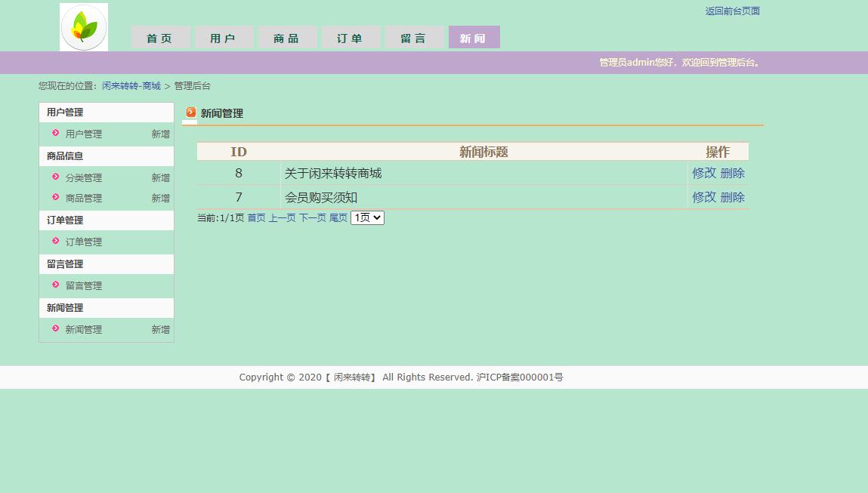
Task: Click the orange icon before 新闻管理 heading
Action: (x=190, y=112)
